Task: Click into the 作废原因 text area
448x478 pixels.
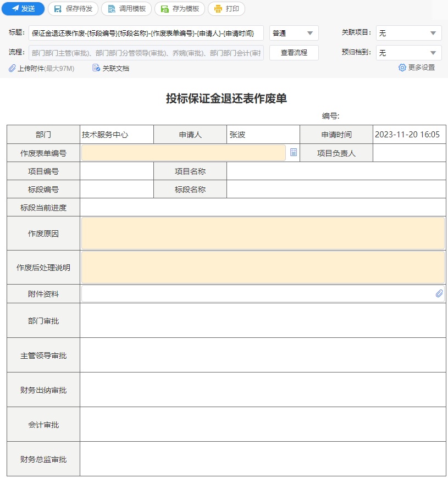Action: 263,234
